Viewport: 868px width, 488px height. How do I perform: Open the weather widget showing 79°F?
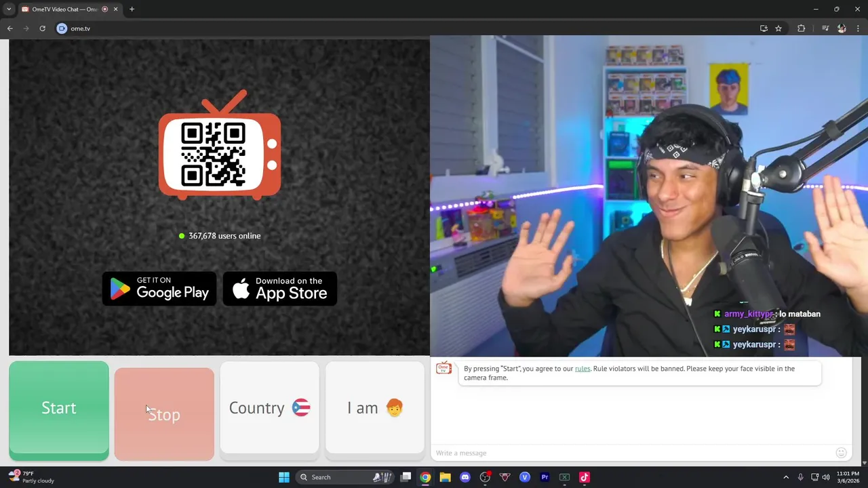pyautogui.click(x=31, y=477)
